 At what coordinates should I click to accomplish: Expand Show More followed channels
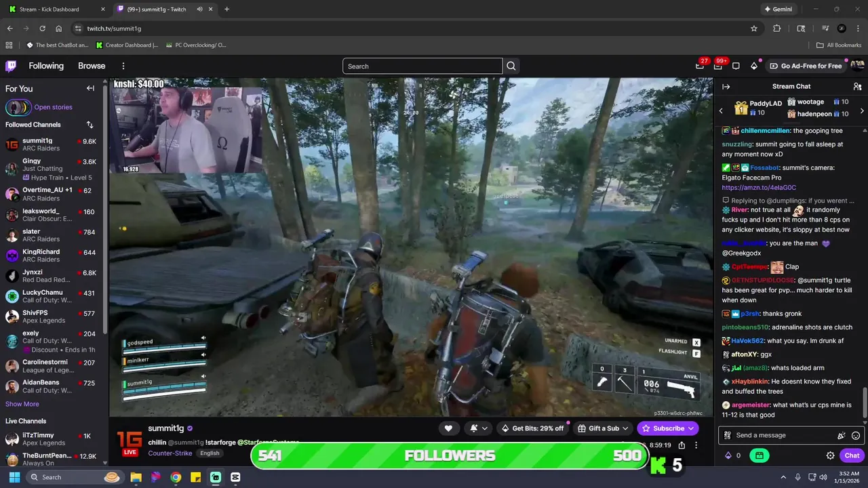(22, 404)
